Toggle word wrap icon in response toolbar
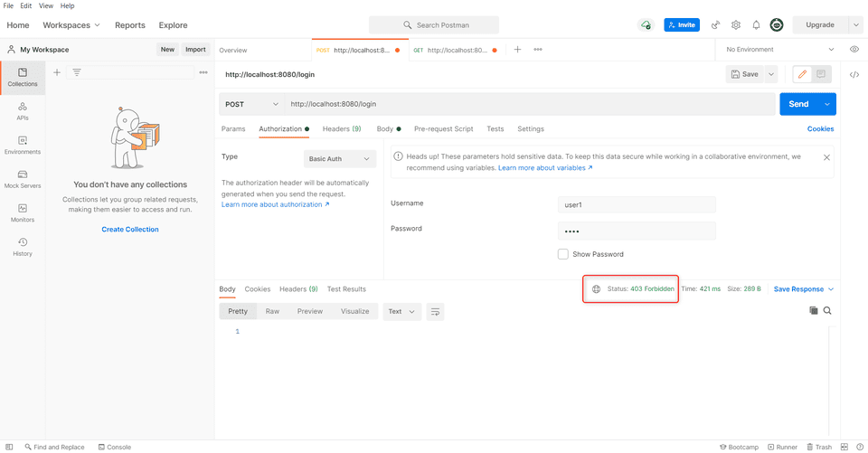The image size is (868, 453). 435,311
